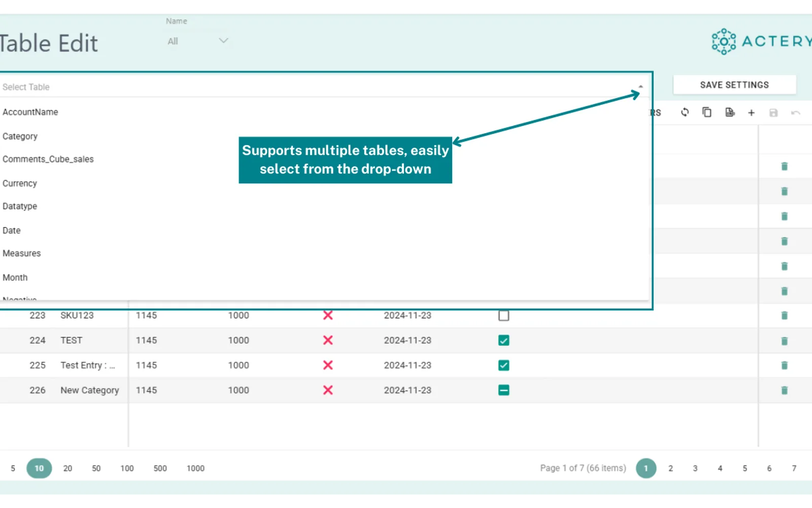Click the red X in row 226
This screenshot has height=508, width=812.
[x=328, y=390]
